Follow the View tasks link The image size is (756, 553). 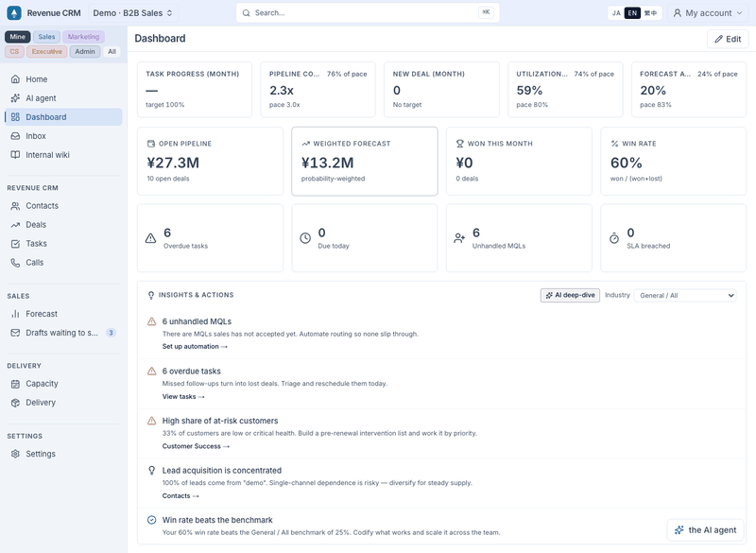pos(183,396)
